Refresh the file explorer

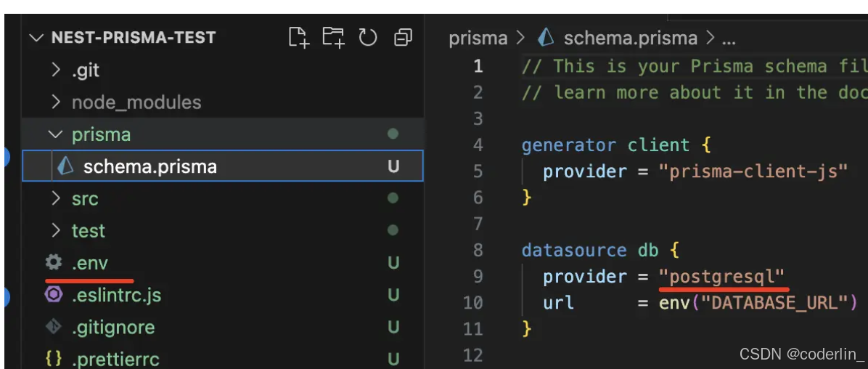click(x=368, y=37)
